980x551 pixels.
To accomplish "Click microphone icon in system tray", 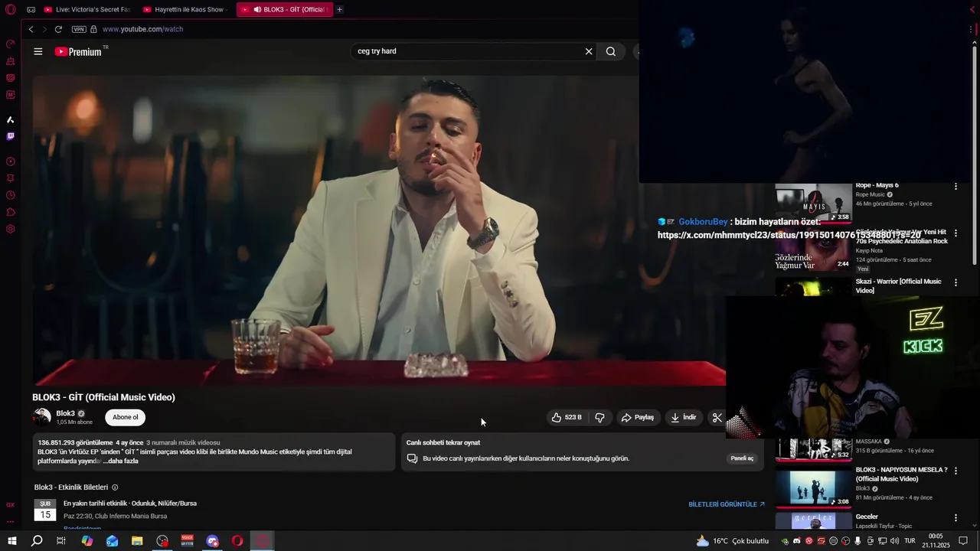I will (857, 541).
